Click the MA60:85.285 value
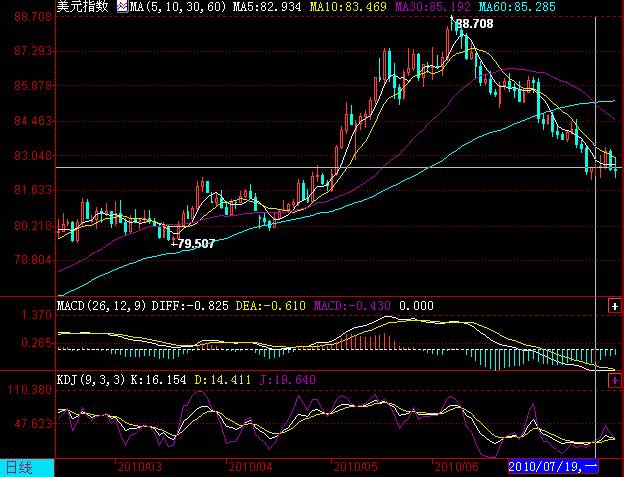Viewport: 624px width, 477px height. (x=517, y=7)
